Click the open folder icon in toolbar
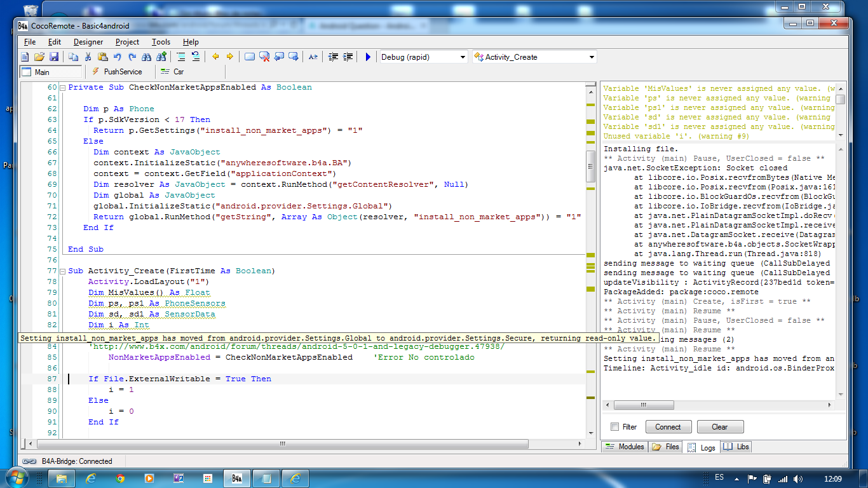Screen dimensions: 868x488 click(x=39, y=57)
